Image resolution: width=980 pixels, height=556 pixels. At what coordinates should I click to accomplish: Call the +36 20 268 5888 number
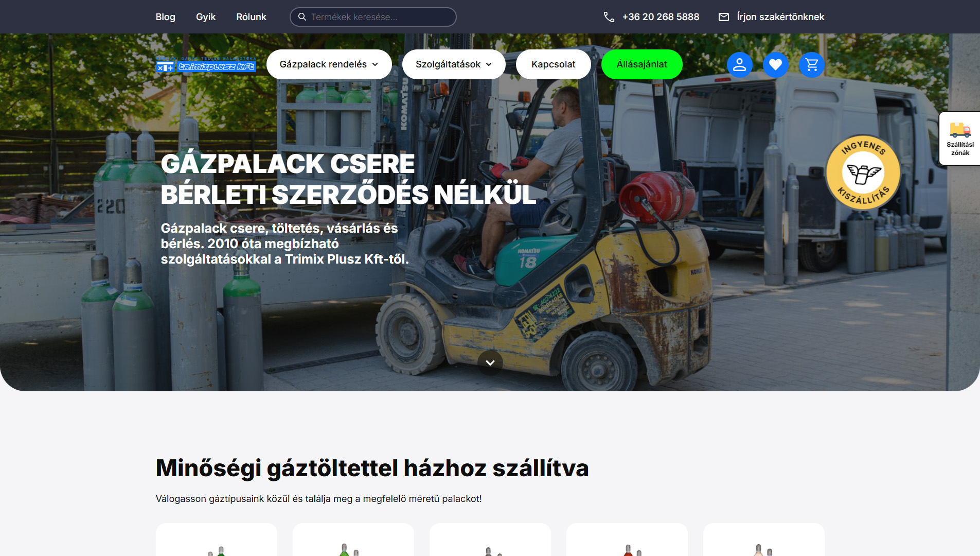[x=661, y=17]
